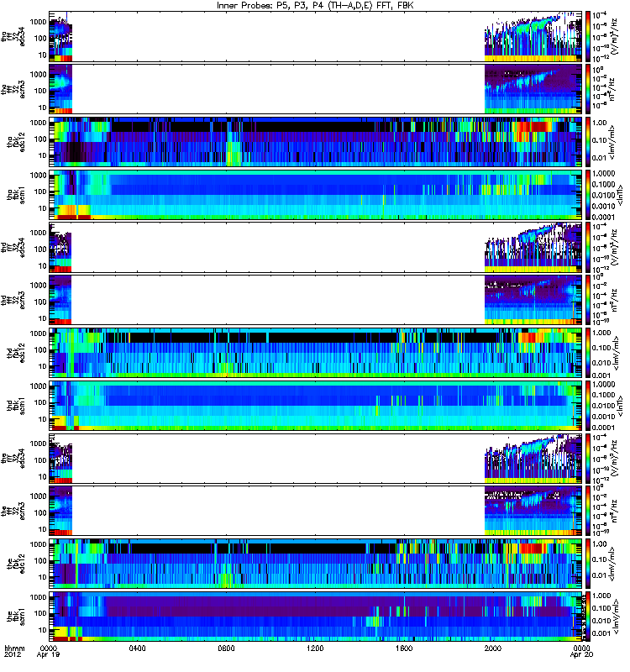The width and height of the screenshot is (630, 672).
Task: Click the 'the fbk scm1' panel label
Action: [x=16, y=617]
